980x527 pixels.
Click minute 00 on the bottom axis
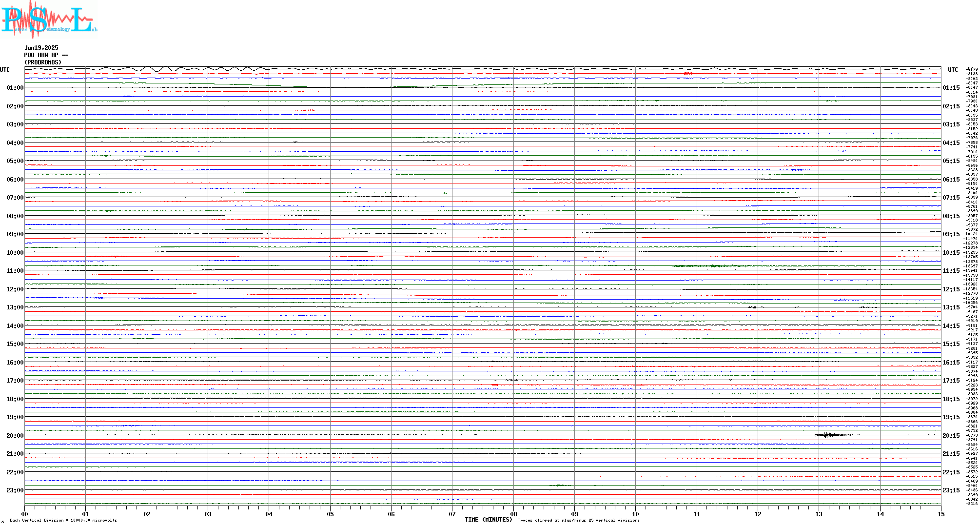[24, 514]
